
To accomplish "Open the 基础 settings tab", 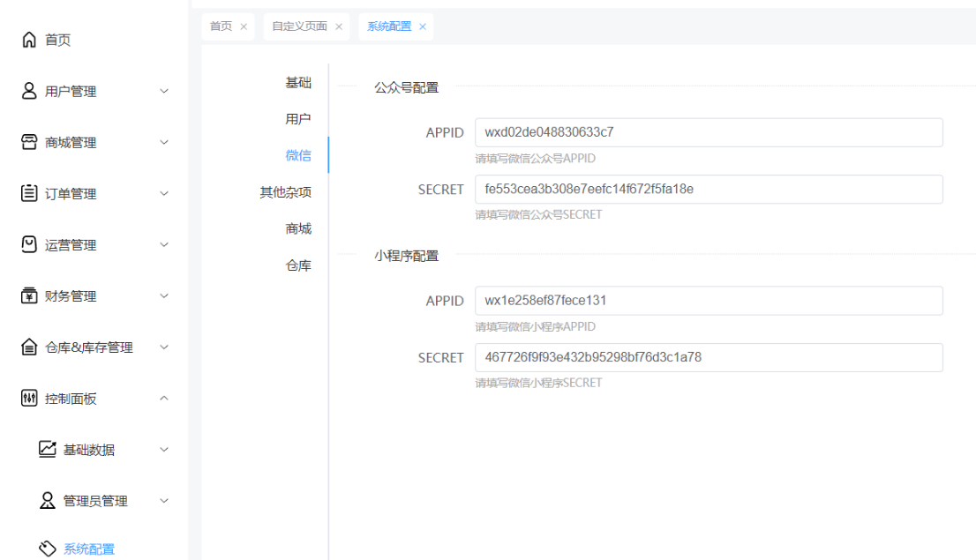I will point(298,83).
